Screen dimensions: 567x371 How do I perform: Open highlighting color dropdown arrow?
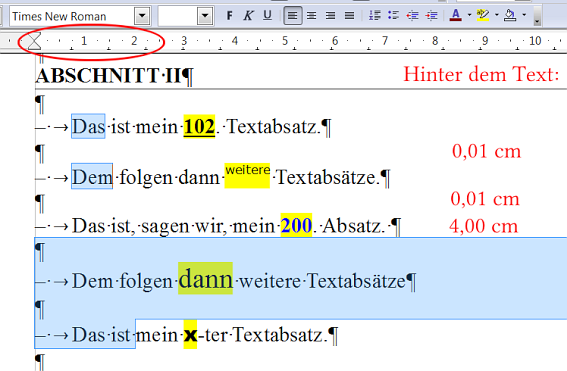[x=497, y=15]
